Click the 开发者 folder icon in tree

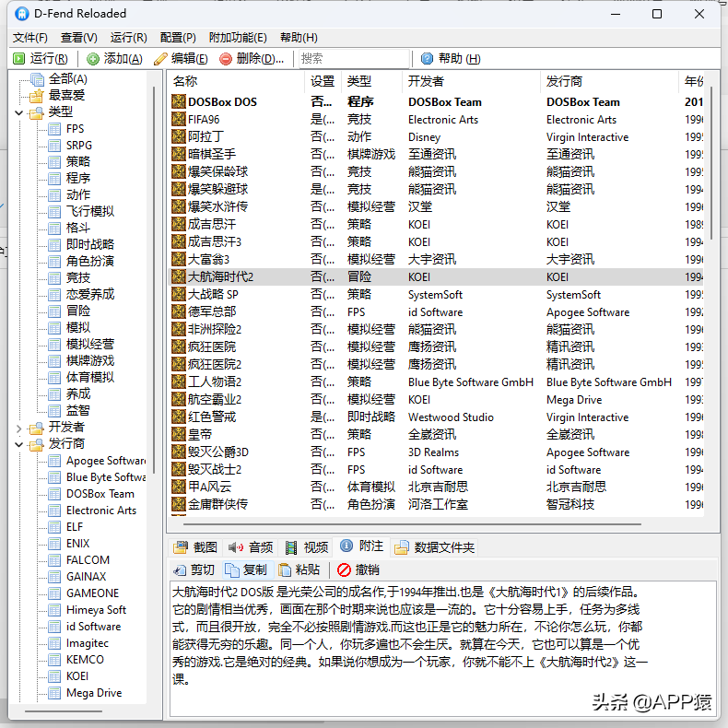(x=36, y=428)
